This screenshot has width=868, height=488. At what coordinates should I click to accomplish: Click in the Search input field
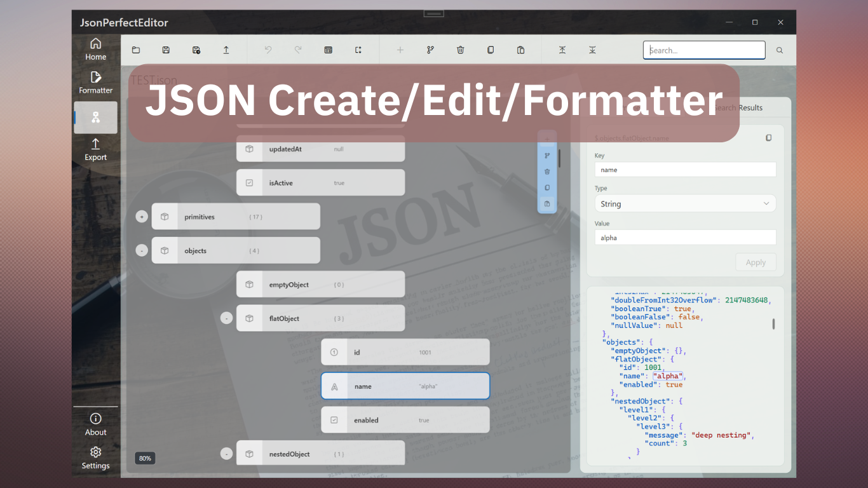[704, 50]
